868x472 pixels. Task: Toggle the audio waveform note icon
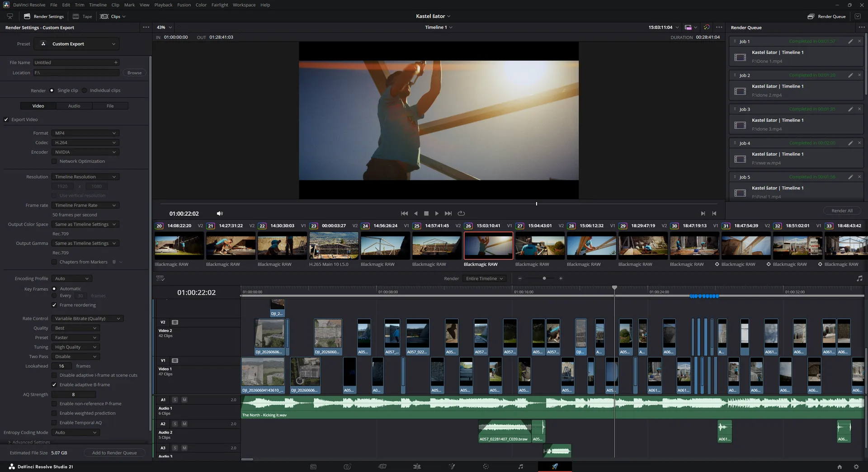pyautogui.click(x=859, y=278)
